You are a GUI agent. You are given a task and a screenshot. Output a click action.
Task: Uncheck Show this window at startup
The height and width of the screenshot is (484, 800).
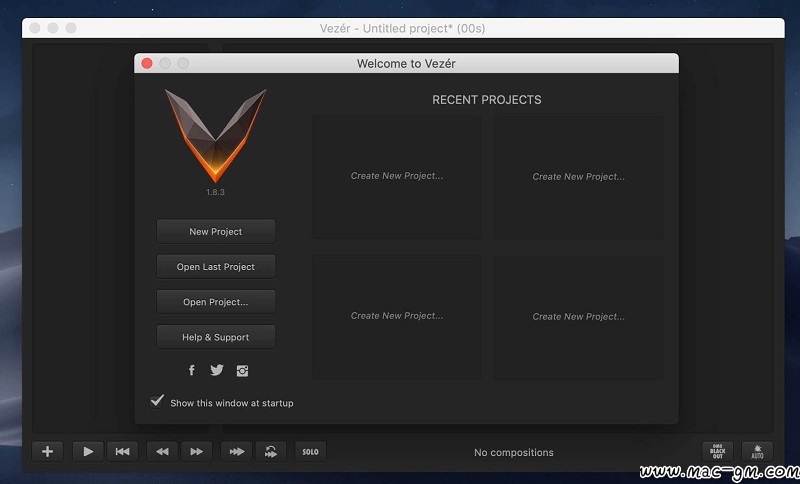(157, 401)
